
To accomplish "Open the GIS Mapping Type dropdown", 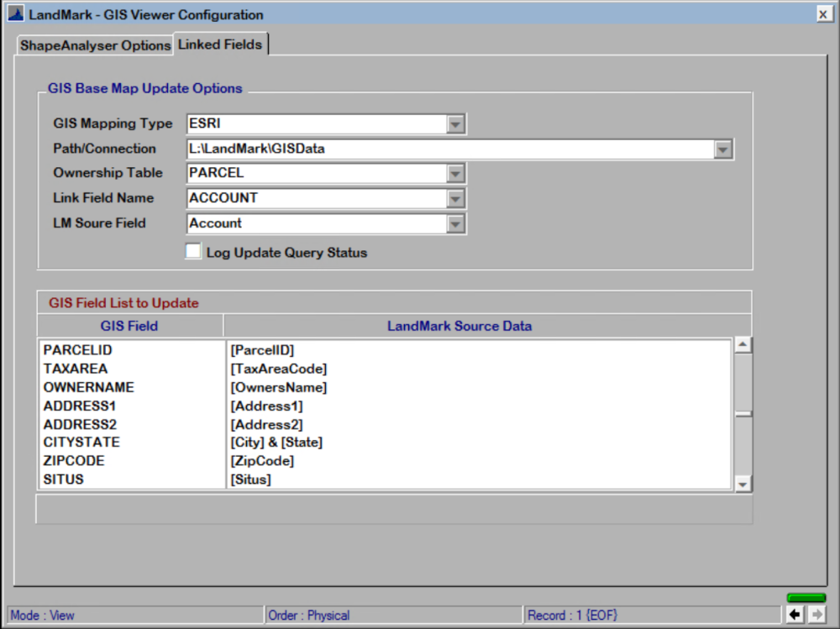I will [x=455, y=124].
